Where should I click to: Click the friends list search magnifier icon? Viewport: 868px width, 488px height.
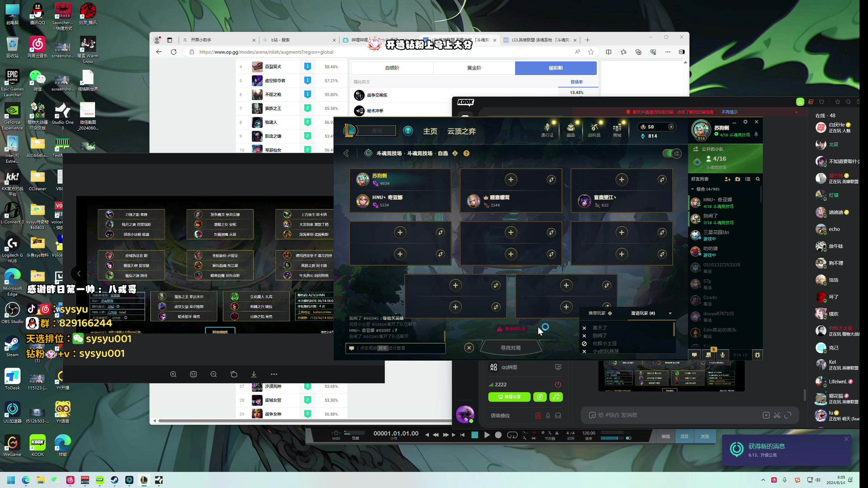point(758,179)
